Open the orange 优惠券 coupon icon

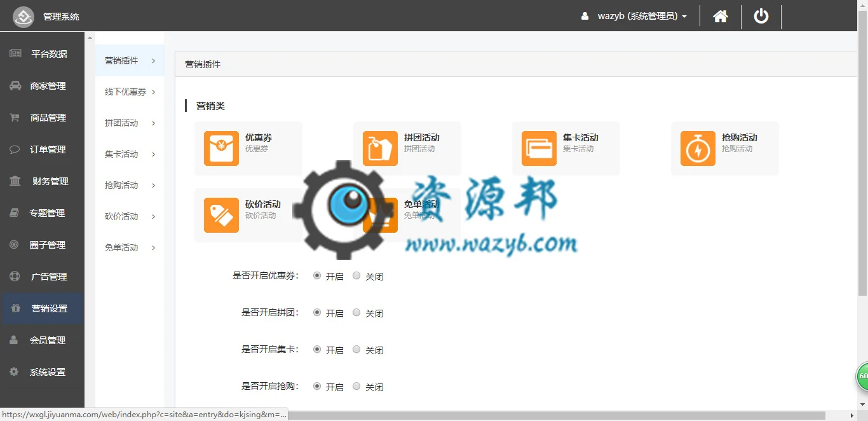[221, 148]
